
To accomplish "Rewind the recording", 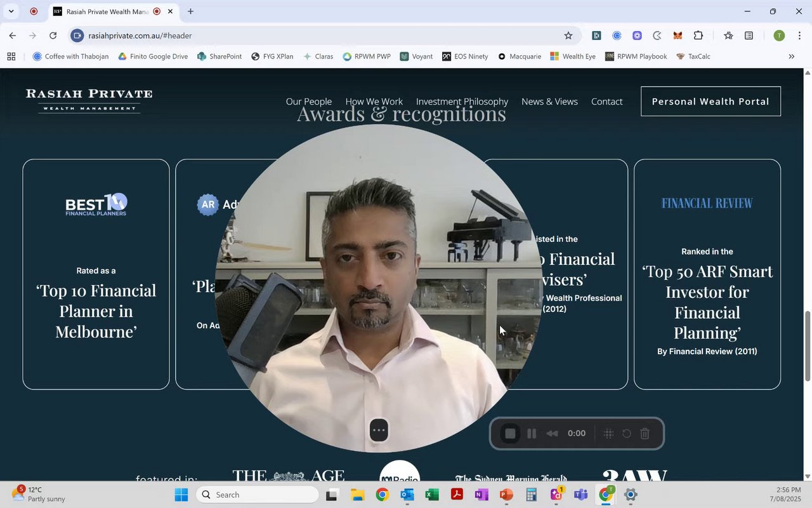I will pyautogui.click(x=552, y=434).
